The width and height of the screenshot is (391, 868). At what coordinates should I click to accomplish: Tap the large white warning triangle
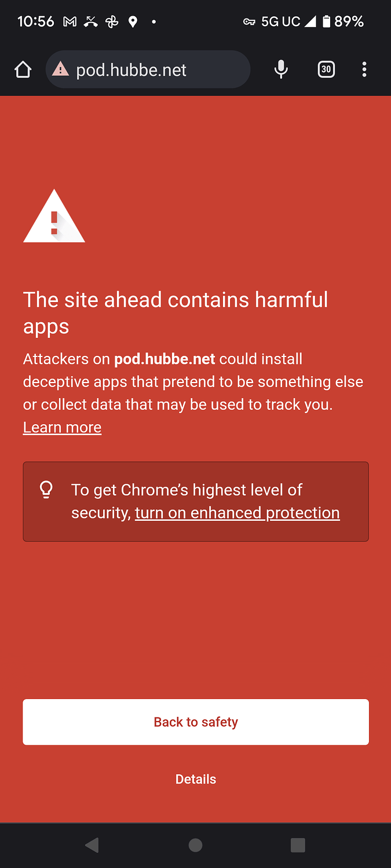pyautogui.click(x=54, y=217)
